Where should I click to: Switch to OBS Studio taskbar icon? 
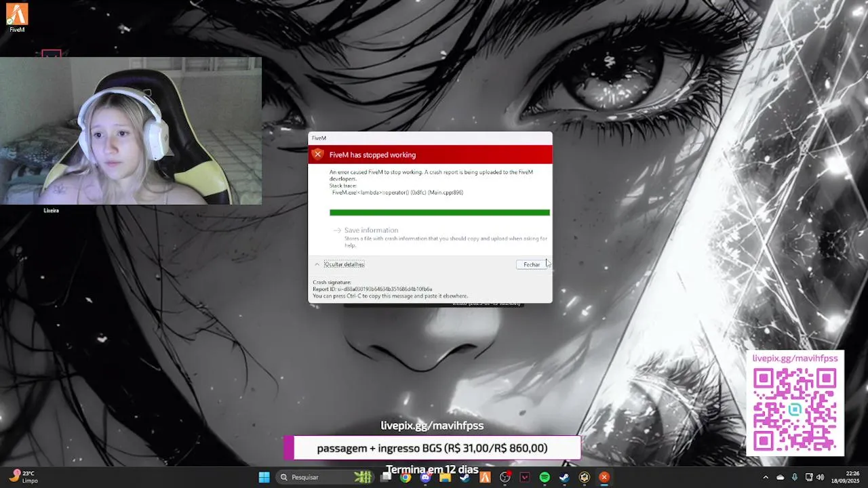(505, 477)
